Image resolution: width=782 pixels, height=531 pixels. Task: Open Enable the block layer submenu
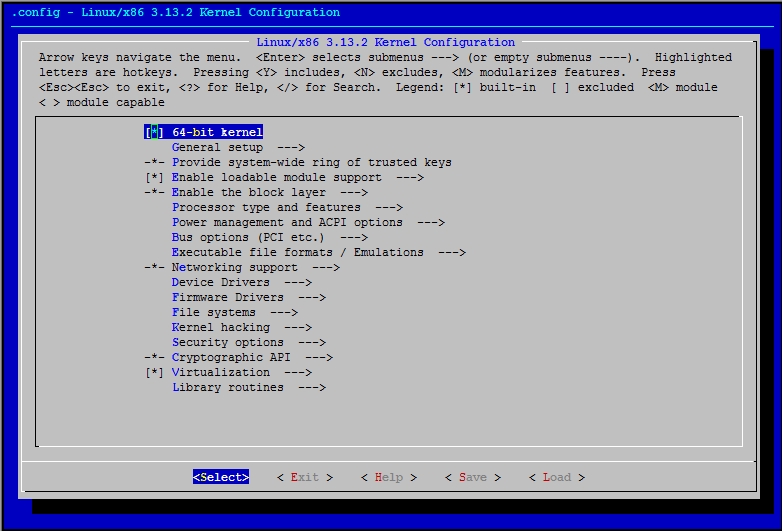coord(270,192)
